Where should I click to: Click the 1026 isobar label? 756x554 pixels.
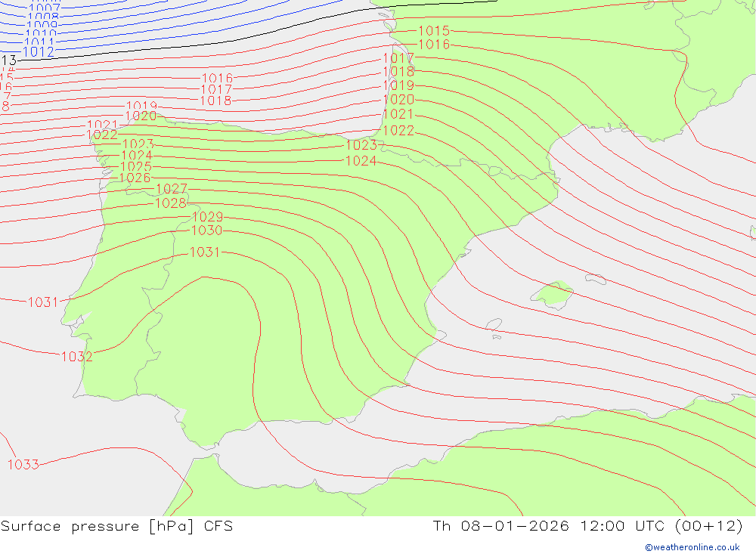[x=135, y=178]
